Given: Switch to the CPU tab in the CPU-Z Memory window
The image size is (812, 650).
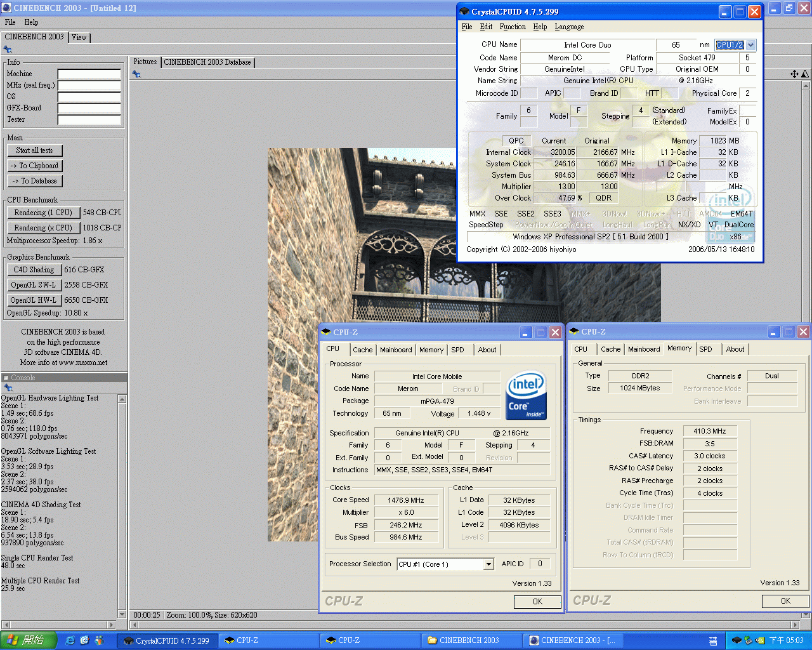Looking at the screenshot, I should coord(581,349).
